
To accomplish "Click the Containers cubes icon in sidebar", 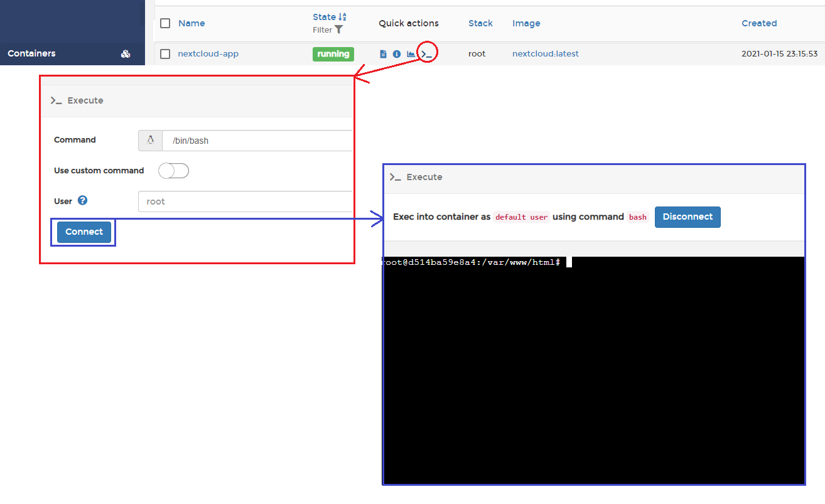I will [126, 54].
